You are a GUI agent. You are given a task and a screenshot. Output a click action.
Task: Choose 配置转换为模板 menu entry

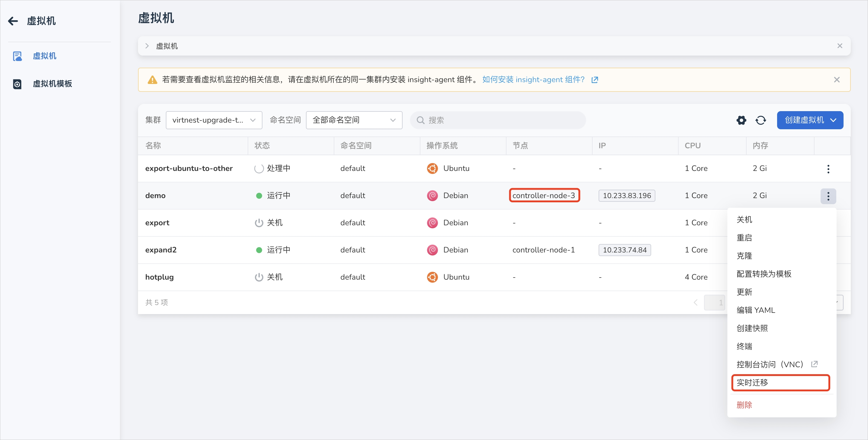coord(781,274)
